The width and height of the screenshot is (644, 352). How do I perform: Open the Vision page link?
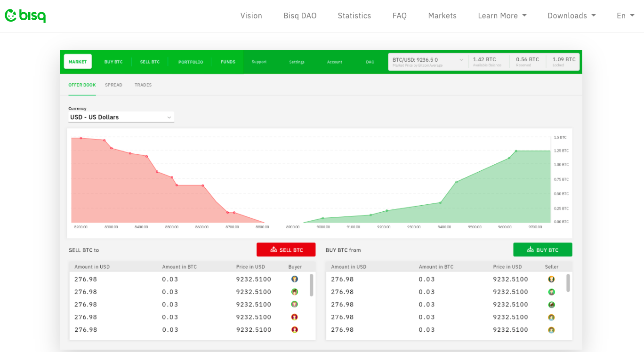coord(251,16)
